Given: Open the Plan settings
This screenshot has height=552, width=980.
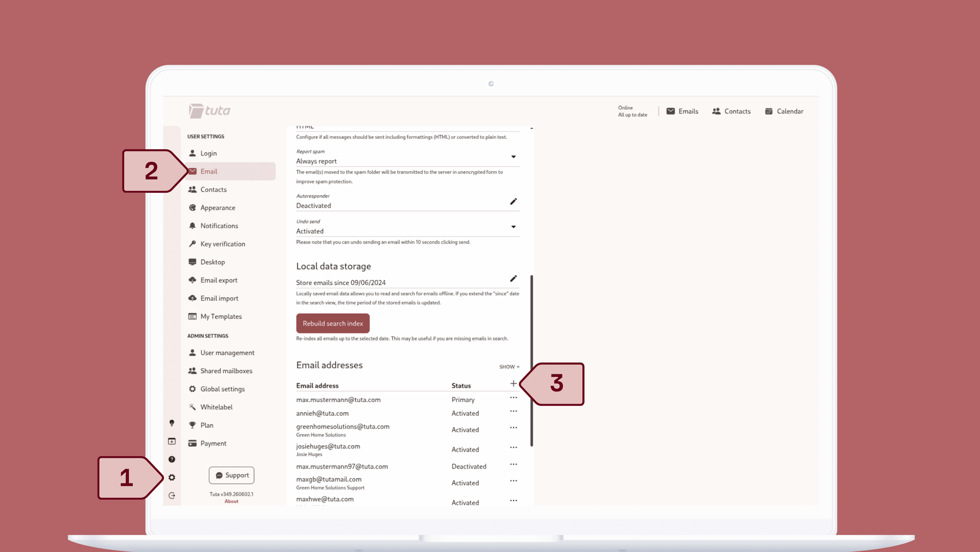Looking at the screenshot, I should click(x=231, y=425).
